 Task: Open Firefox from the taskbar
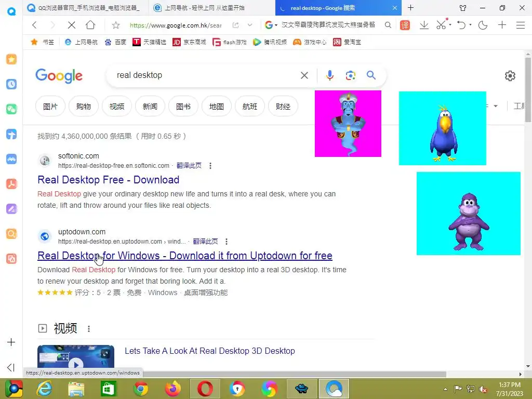point(173,389)
